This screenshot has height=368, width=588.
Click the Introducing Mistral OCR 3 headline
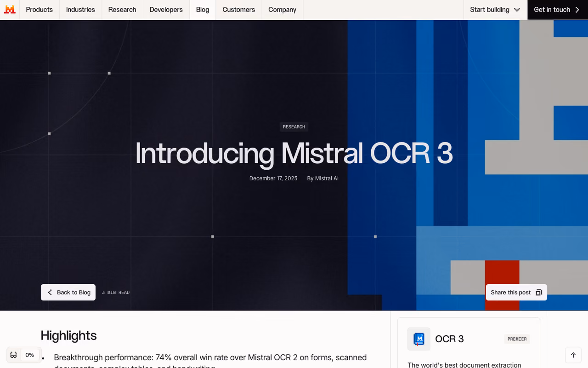(x=294, y=153)
